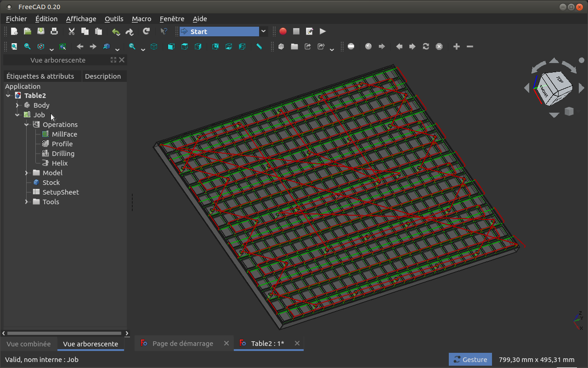This screenshot has height=368, width=588.
Task: Click the fit all zoom icon
Action: (14, 46)
